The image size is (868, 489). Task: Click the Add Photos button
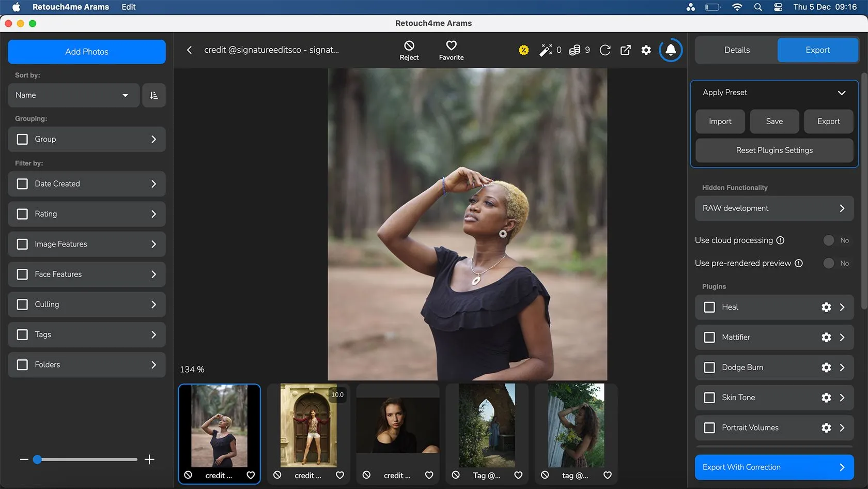87,52
